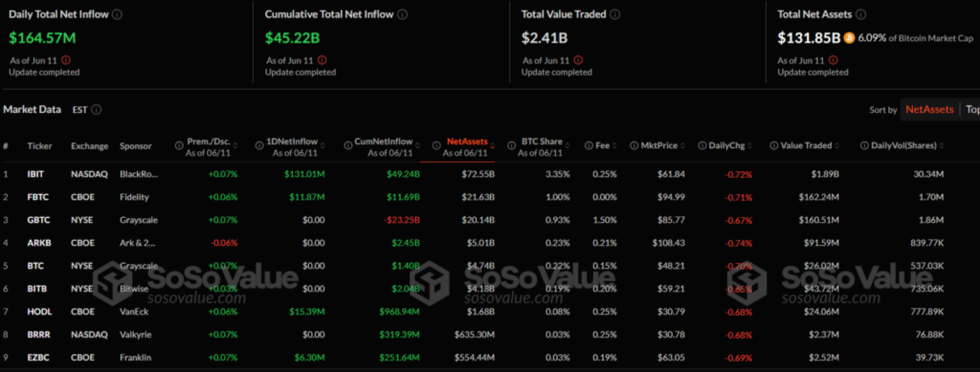980x372 pixels.
Task: Sort by DailyVol(Shares) column header
Action: click(x=904, y=146)
